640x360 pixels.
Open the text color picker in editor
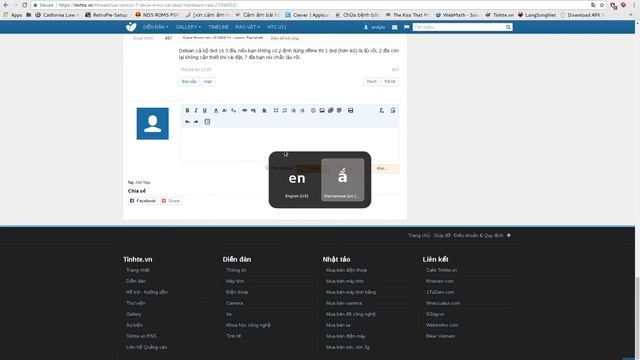point(216,110)
